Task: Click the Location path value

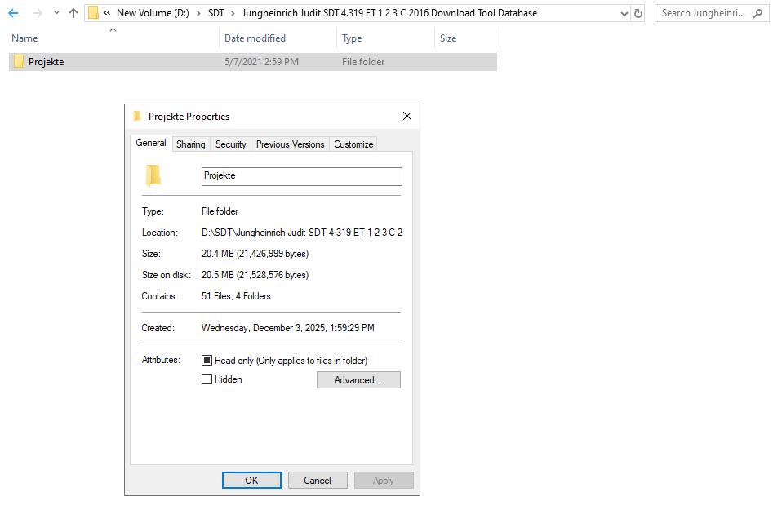Action: (x=302, y=233)
